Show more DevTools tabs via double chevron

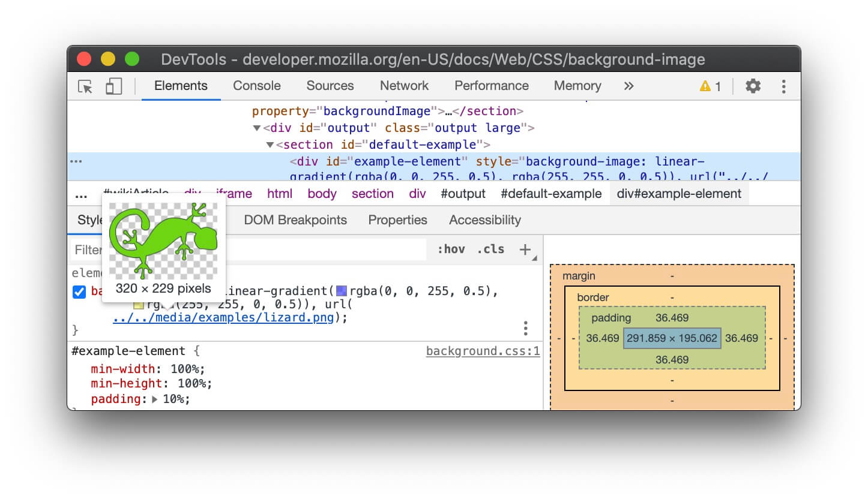click(628, 86)
